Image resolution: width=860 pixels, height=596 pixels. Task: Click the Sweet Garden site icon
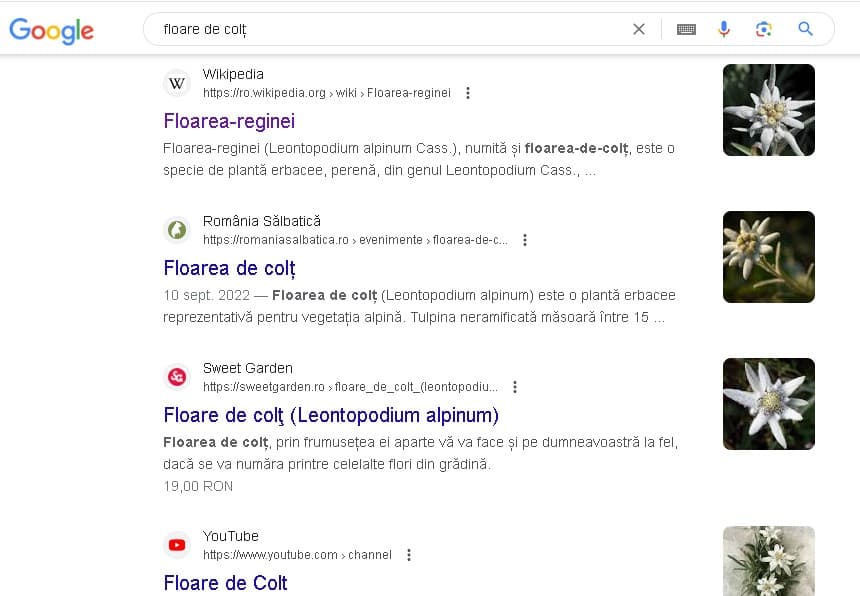click(x=177, y=377)
